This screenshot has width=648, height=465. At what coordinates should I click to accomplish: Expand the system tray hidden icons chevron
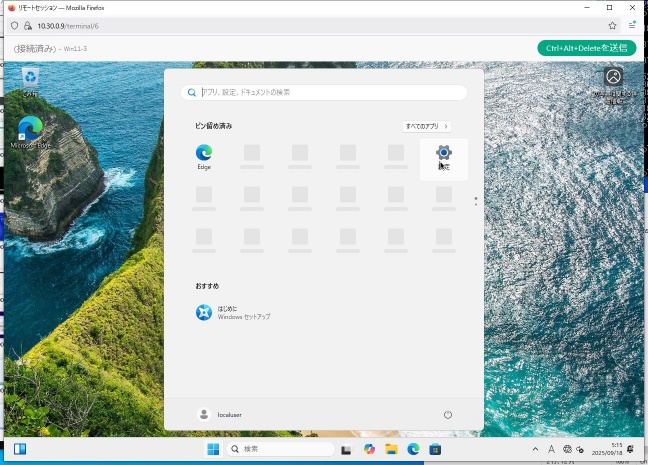pyautogui.click(x=534, y=449)
